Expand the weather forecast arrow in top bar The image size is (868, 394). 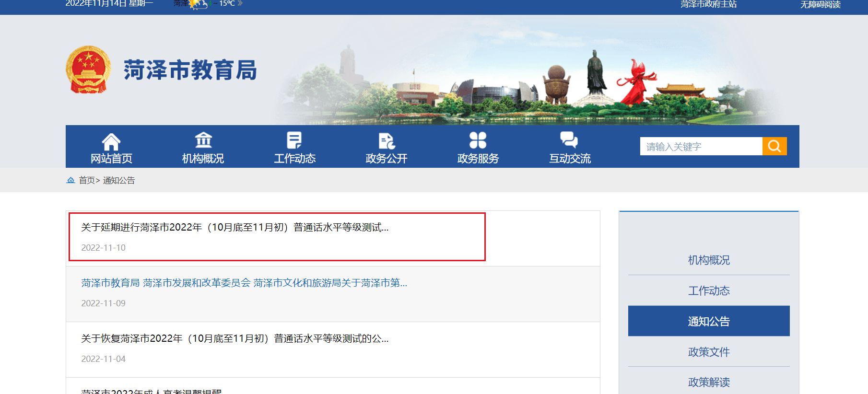point(240,3)
